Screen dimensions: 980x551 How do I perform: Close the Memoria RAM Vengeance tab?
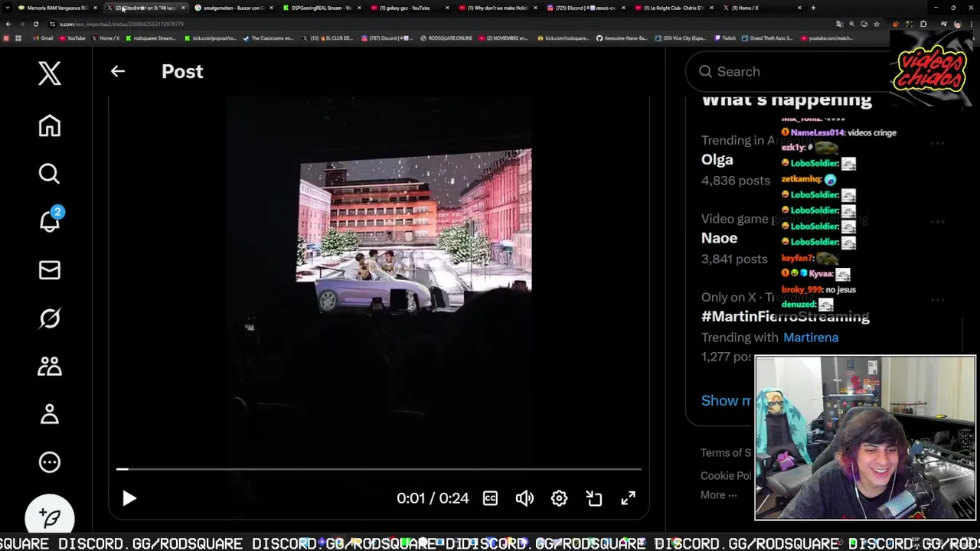click(x=95, y=8)
